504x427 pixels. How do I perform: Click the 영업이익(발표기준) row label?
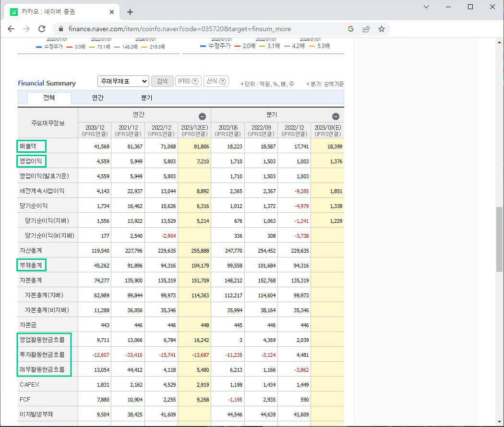[x=44, y=176]
